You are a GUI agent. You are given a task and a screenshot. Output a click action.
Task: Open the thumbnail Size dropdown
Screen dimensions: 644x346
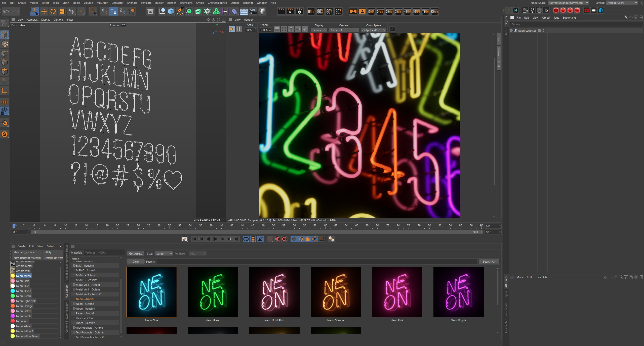[164, 254]
